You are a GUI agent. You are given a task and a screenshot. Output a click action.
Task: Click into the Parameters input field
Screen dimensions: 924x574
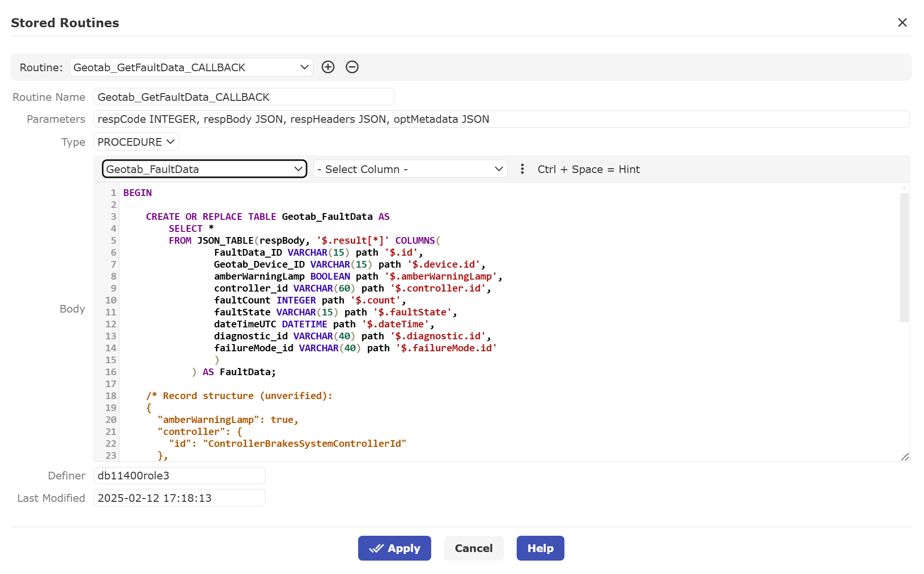coord(501,119)
